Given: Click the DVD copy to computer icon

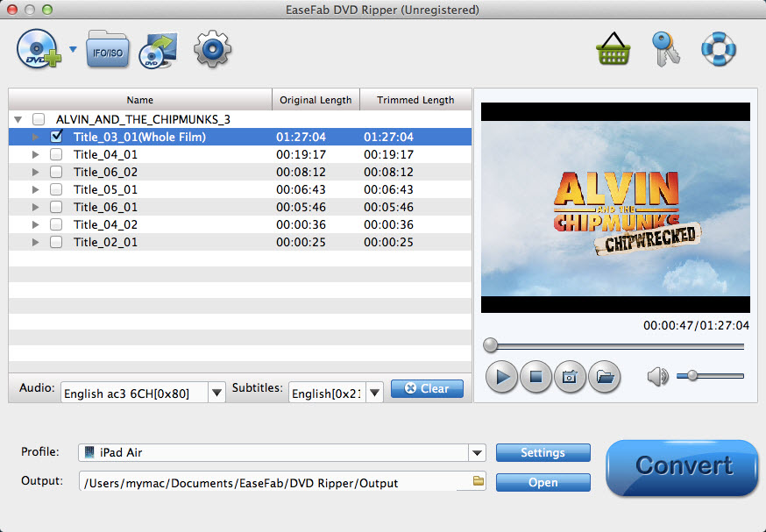Looking at the screenshot, I should pos(159,50).
